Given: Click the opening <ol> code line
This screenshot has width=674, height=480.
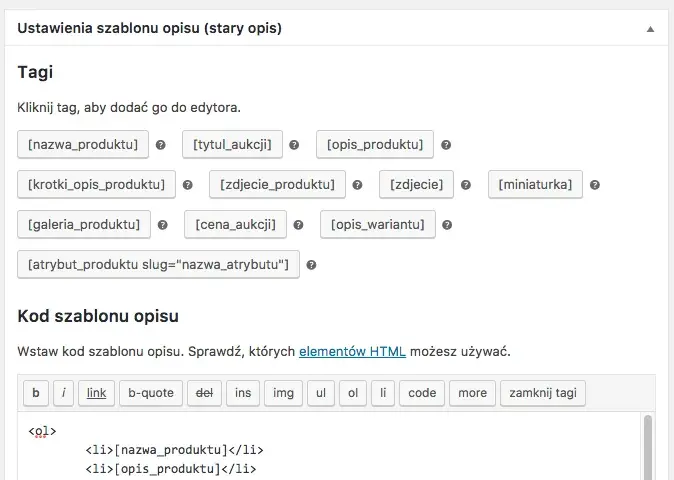Looking at the screenshot, I should (42, 431).
